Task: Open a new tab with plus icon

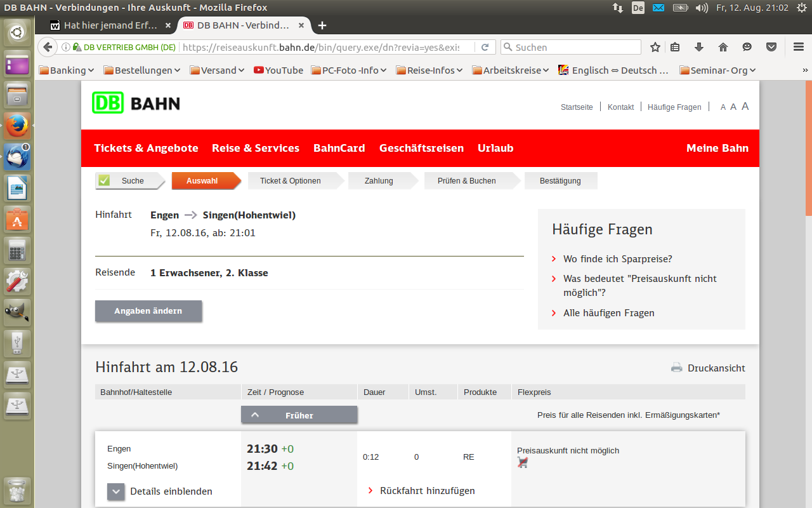Action: [322, 25]
